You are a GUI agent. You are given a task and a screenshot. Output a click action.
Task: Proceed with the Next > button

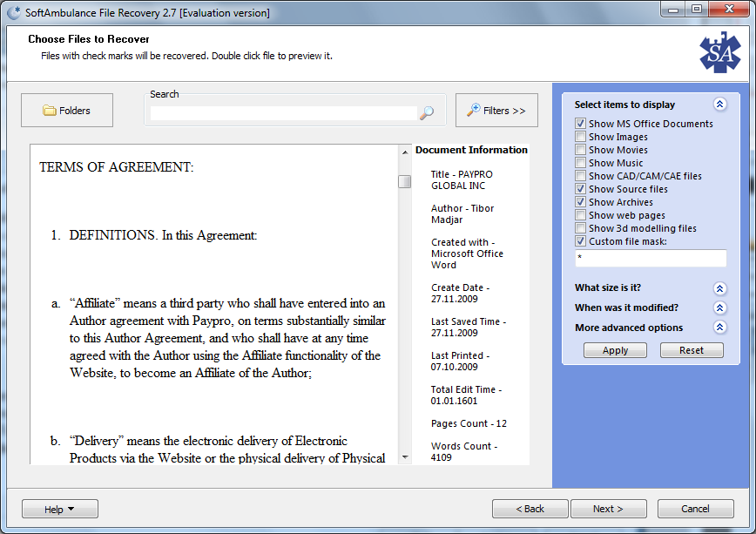609,509
